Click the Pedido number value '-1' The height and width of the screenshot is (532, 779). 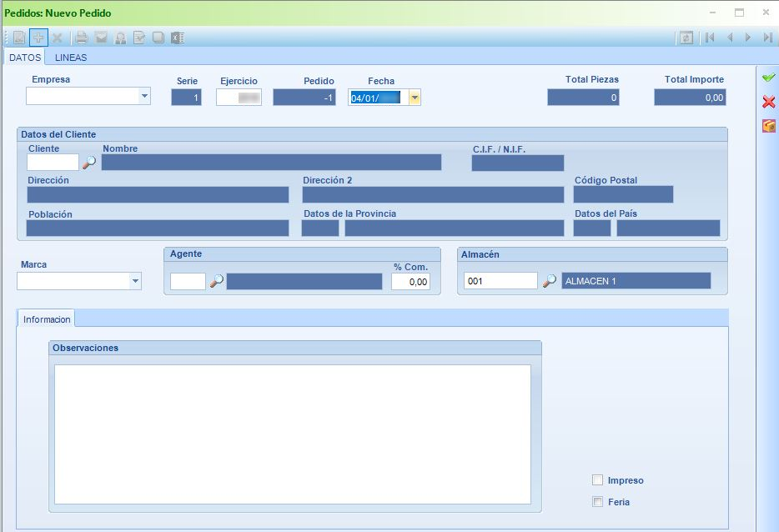pyautogui.click(x=328, y=98)
